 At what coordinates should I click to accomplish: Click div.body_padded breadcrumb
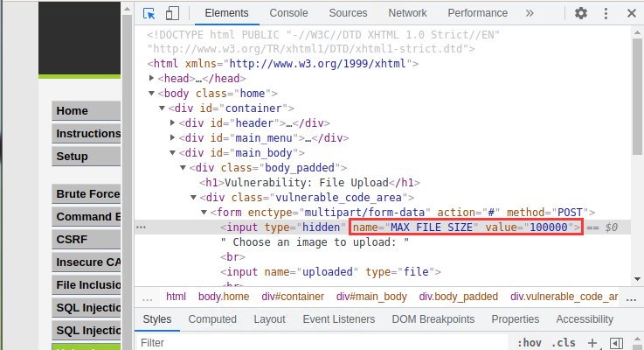click(x=459, y=297)
